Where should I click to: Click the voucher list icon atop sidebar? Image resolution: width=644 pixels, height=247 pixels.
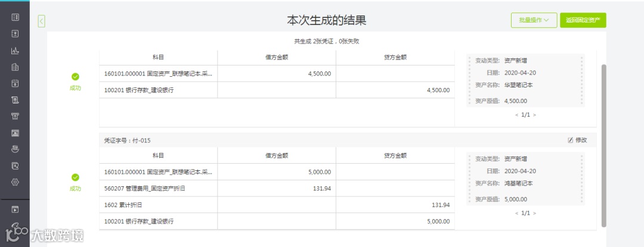click(15, 17)
